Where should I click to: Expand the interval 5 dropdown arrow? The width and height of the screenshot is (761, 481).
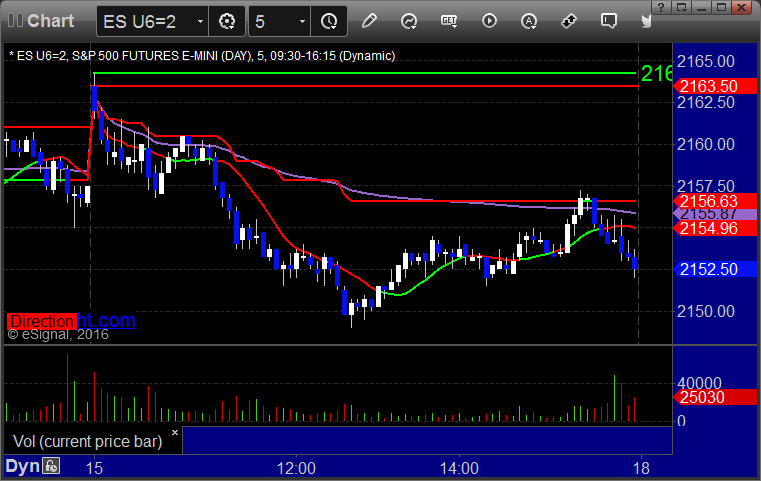302,21
